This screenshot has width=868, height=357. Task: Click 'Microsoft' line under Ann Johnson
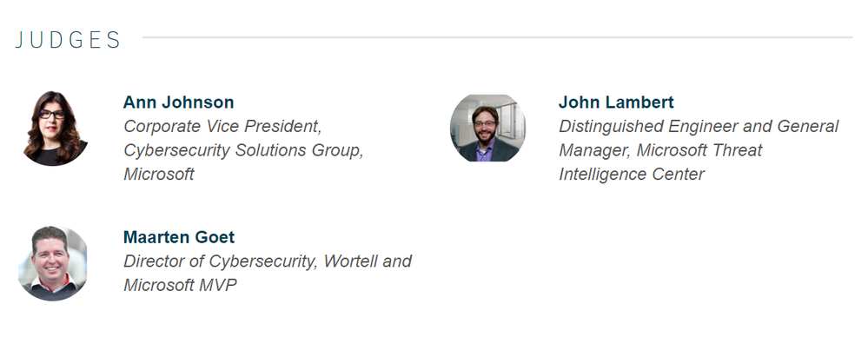click(x=159, y=175)
